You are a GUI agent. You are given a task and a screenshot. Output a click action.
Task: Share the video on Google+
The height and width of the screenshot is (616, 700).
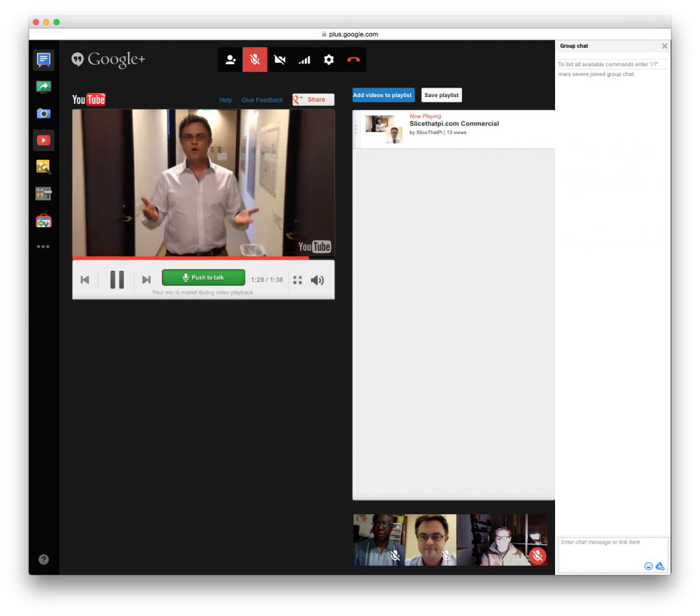(313, 100)
